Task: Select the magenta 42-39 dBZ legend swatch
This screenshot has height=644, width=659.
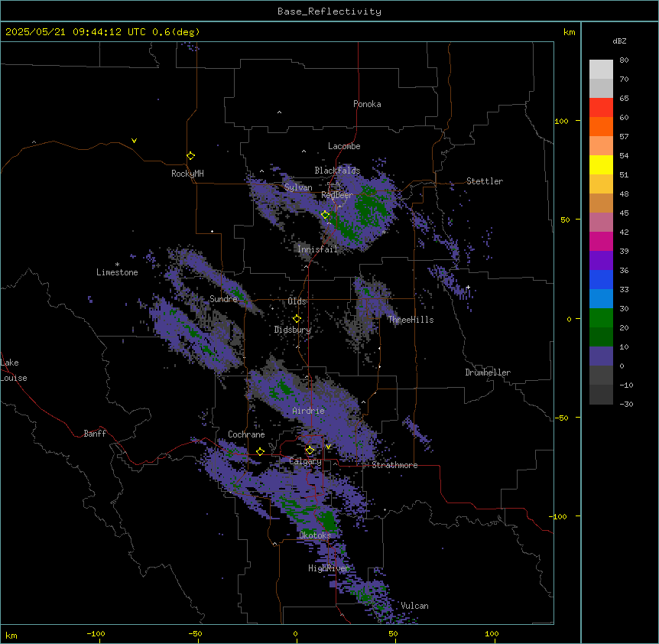Action: point(601,241)
